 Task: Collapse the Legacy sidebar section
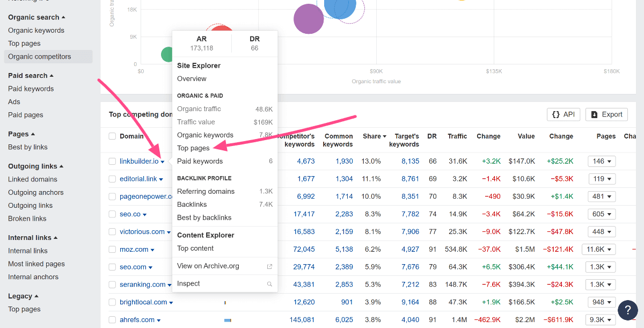pos(23,296)
